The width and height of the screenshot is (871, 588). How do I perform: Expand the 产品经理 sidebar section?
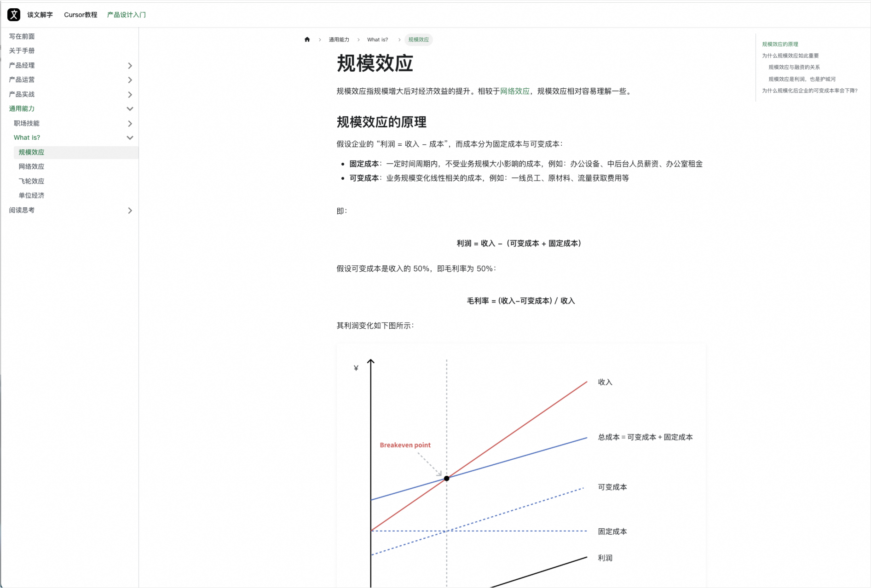coord(130,65)
